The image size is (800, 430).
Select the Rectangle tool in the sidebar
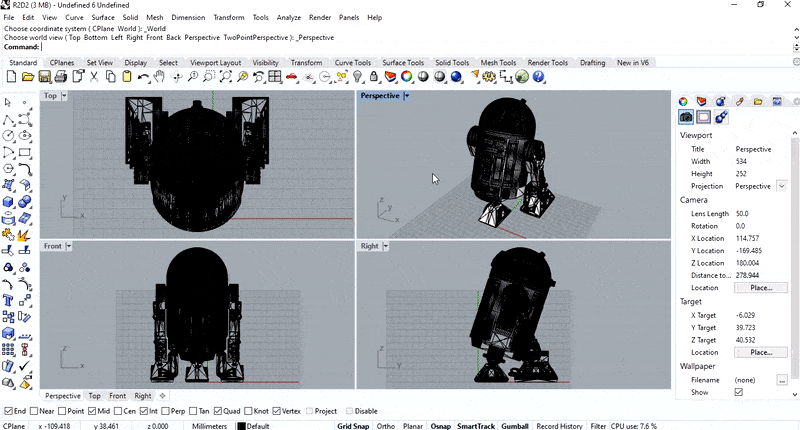tap(25, 152)
